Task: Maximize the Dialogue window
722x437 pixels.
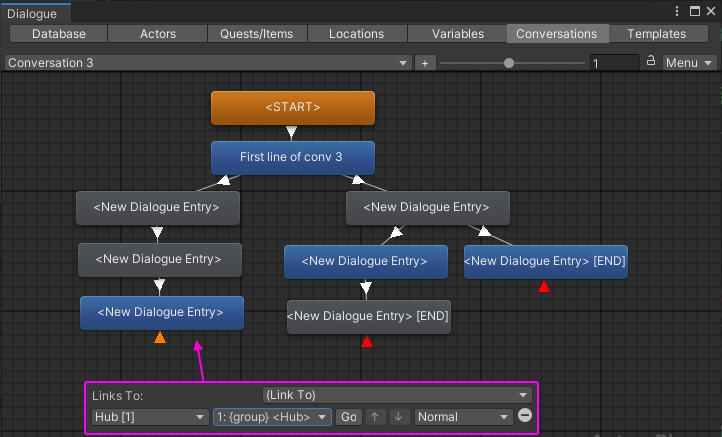Action: [695, 11]
